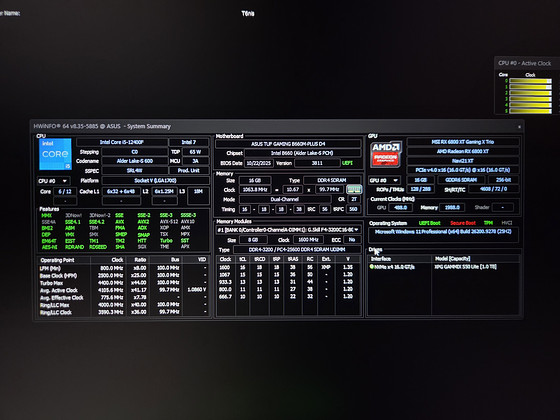Click the PCIe v4.0 x16 link field
This screenshot has width=560, height=420.
click(x=462, y=170)
